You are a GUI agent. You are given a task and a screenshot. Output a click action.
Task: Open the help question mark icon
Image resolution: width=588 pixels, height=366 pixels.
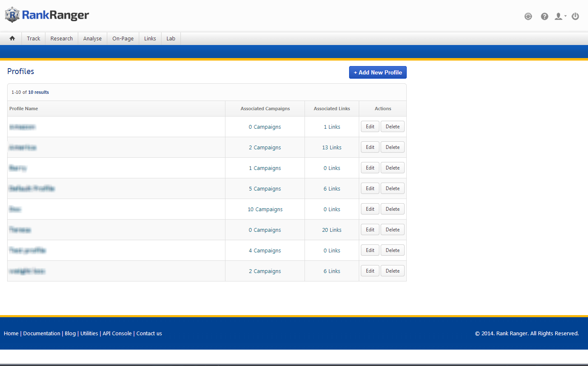tap(544, 16)
